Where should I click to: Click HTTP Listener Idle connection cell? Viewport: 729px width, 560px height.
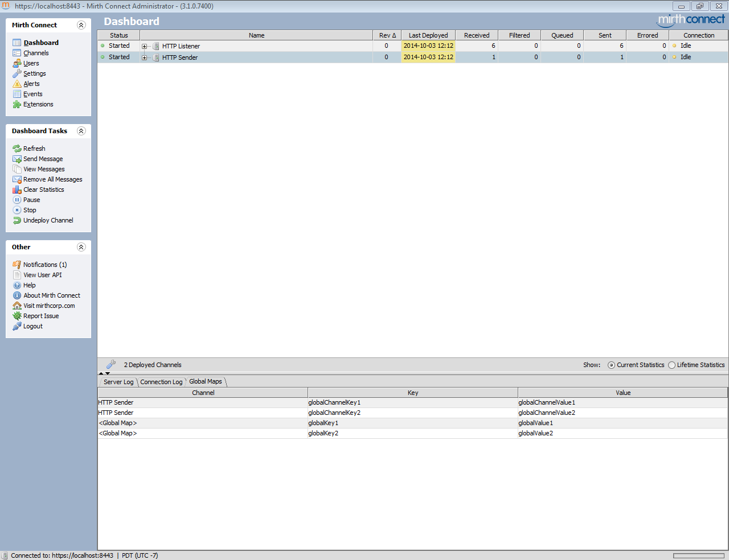tap(699, 46)
